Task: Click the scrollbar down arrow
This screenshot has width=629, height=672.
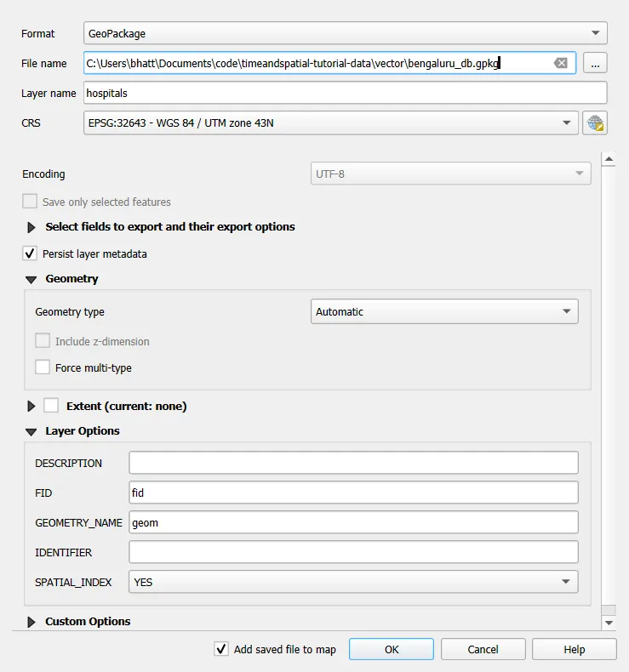Action: [x=609, y=623]
